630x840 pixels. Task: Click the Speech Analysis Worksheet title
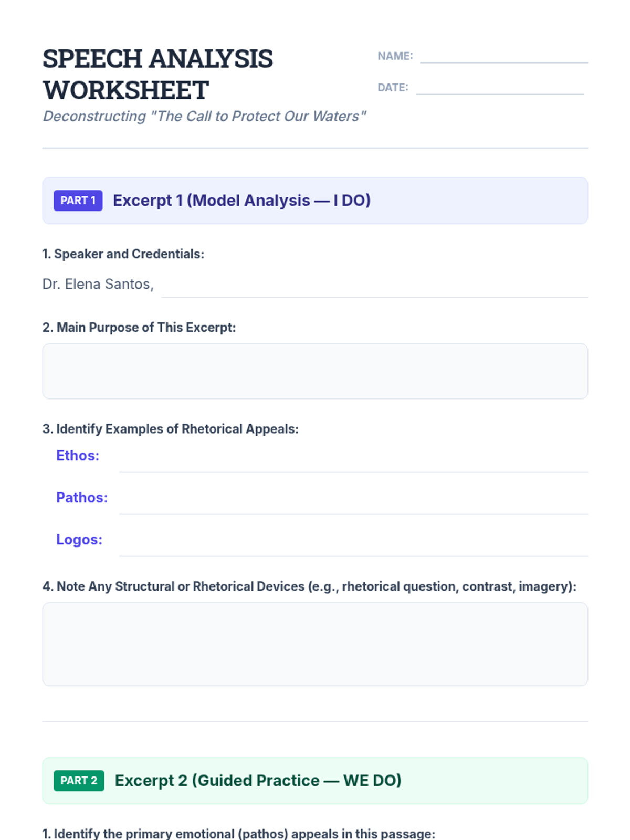pos(157,74)
